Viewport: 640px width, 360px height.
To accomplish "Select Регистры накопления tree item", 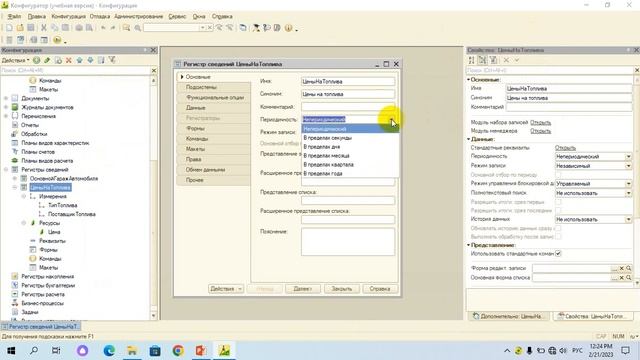I will [47, 276].
